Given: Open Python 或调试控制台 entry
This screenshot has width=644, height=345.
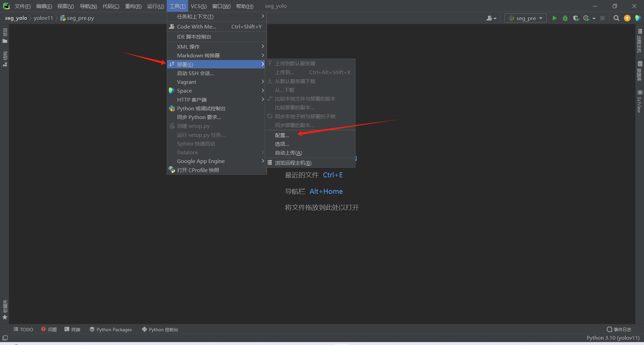Looking at the screenshot, I should point(217,108).
